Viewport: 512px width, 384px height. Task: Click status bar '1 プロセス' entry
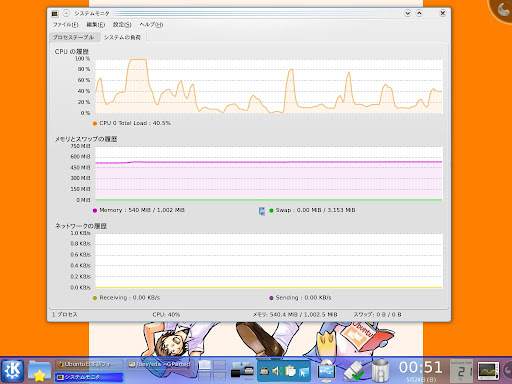(65, 314)
